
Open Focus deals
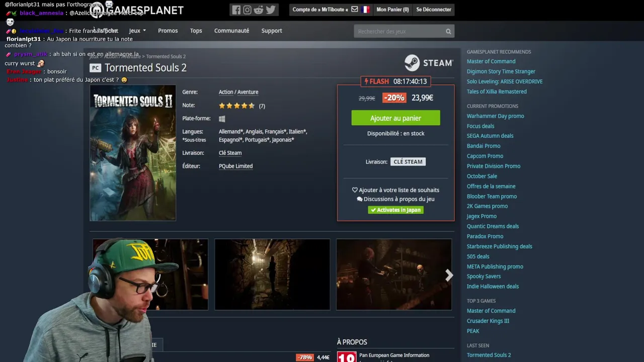click(x=480, y=126)
